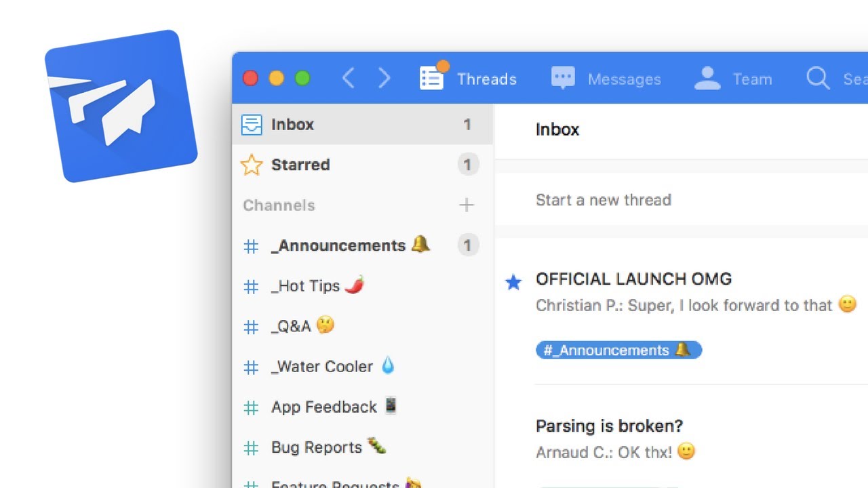Screen dimensions: 868x488
Task: Click hash icon beside App Feedback
Action: coord(251,408)
